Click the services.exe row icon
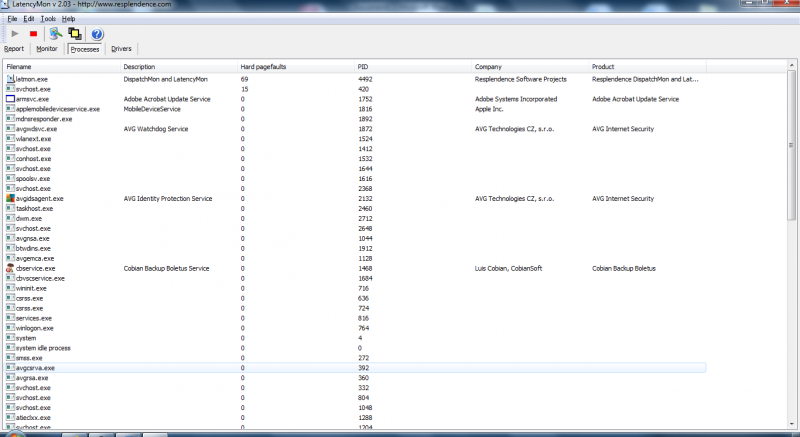The height and width of the screenshot is (437, 800). 10,318
